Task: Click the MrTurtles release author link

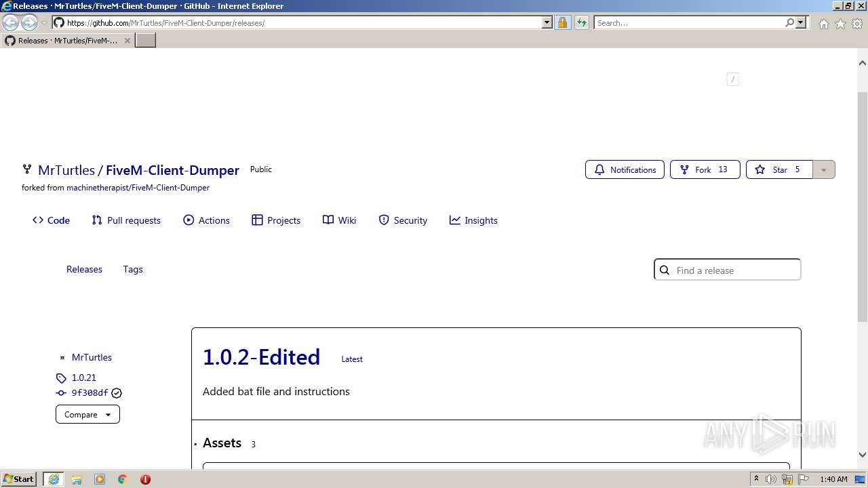Action: coord(92,357)
